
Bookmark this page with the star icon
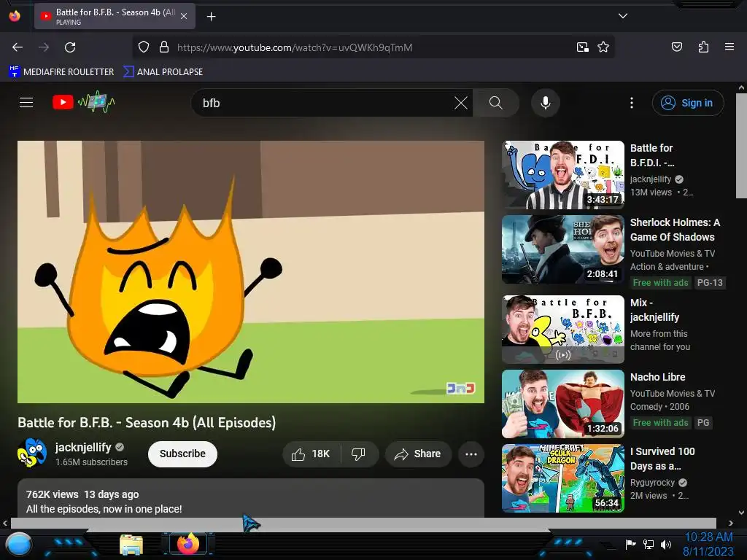tap(603, 47)
